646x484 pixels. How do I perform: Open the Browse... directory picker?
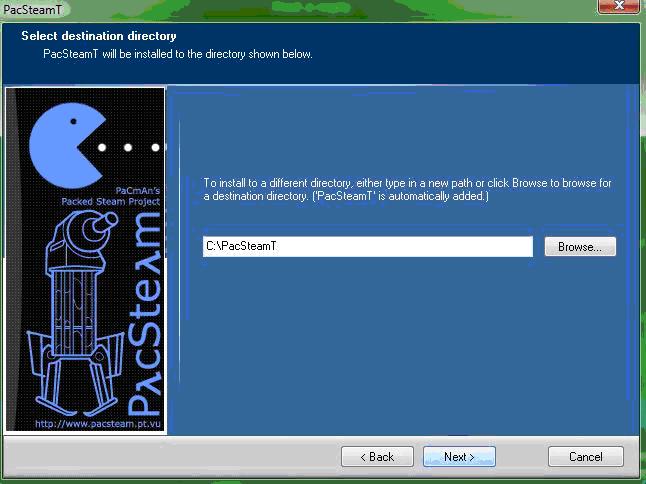coord(580,246)
